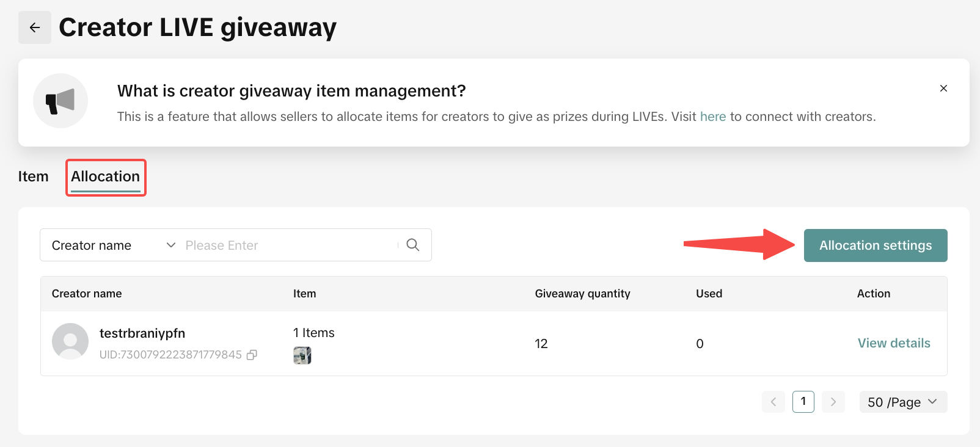
Task: Switch to the Item tab
Action: tap(33, 176)
